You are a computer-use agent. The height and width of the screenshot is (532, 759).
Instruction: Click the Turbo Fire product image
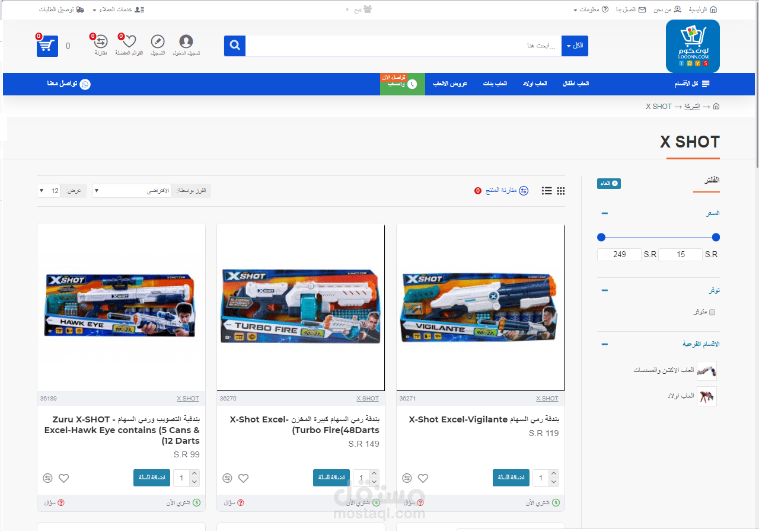coord(301,307)
